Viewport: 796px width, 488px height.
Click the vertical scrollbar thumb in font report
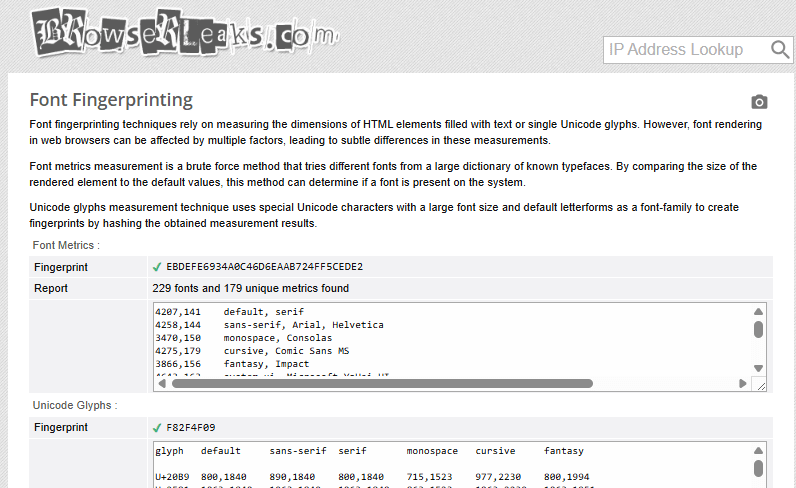pyautogui.click(x=758, y=329)
